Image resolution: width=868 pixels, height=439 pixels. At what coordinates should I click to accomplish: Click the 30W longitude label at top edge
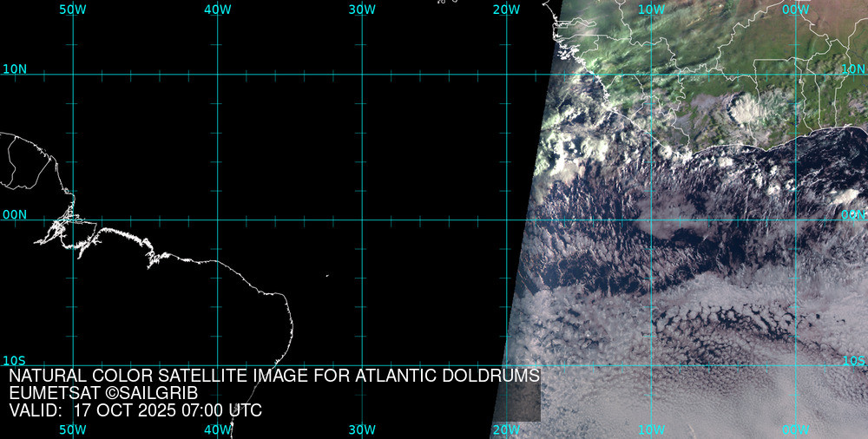click(x=362, y=9)
